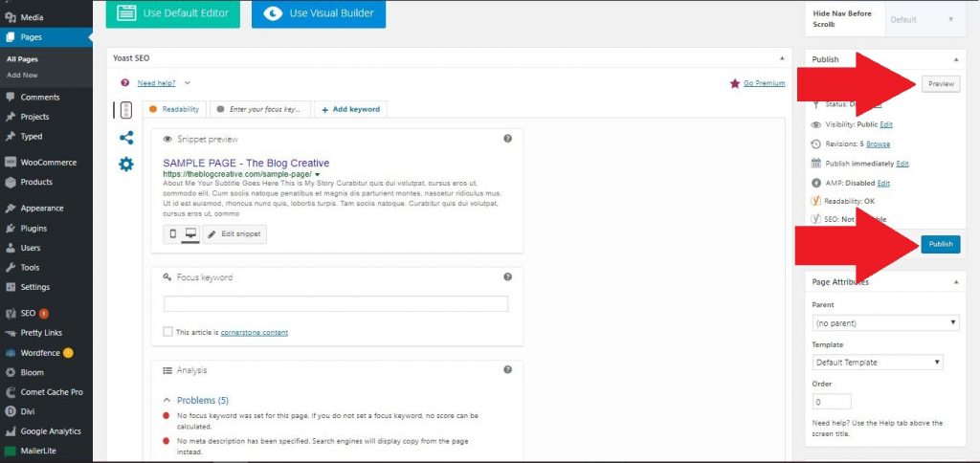Click the Edit snippet button
This screenshot has width=980, height=463.
(x=234, y=234)
